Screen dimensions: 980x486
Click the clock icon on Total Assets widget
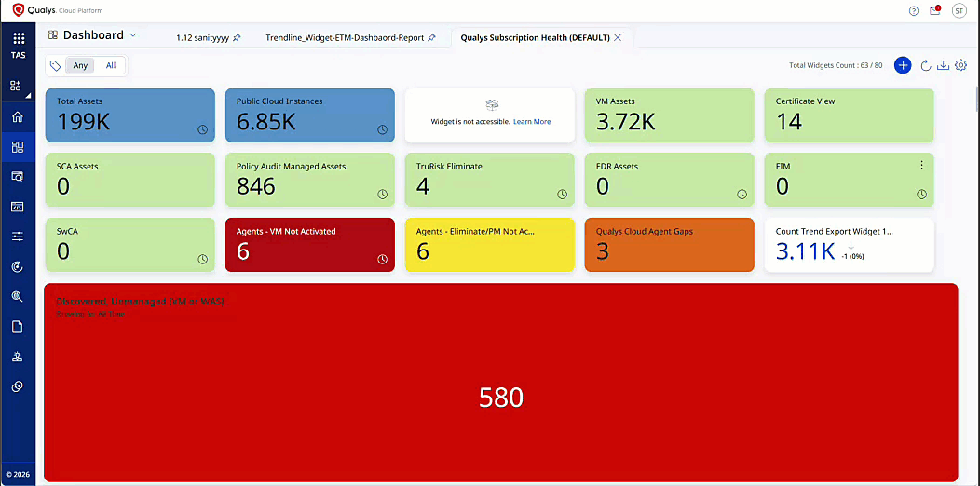pyautogui.click(x=202, y=130)
